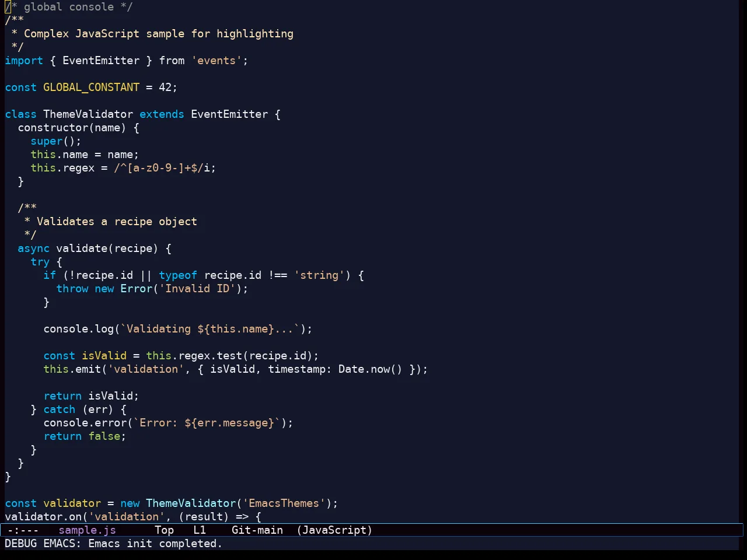Click the 'events' string literal
Viewport: 747px width, 560px height.
coord(217,61)
